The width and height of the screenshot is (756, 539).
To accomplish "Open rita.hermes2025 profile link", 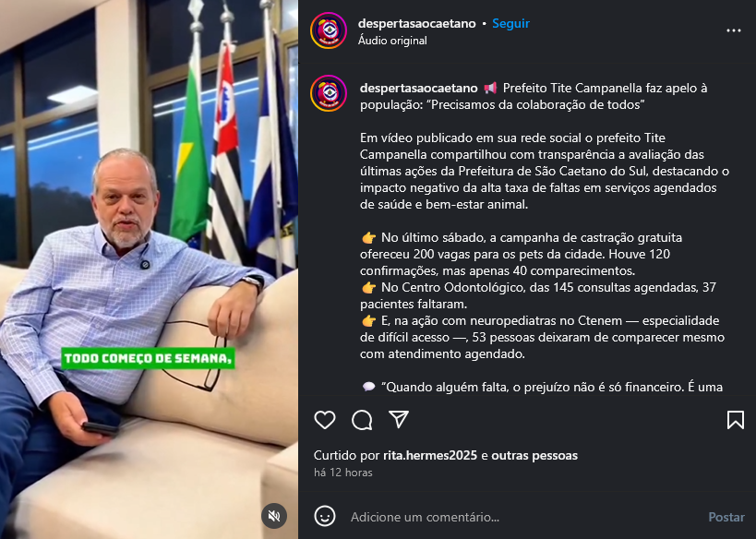I will pyautogui.click(x=430, y=455).
